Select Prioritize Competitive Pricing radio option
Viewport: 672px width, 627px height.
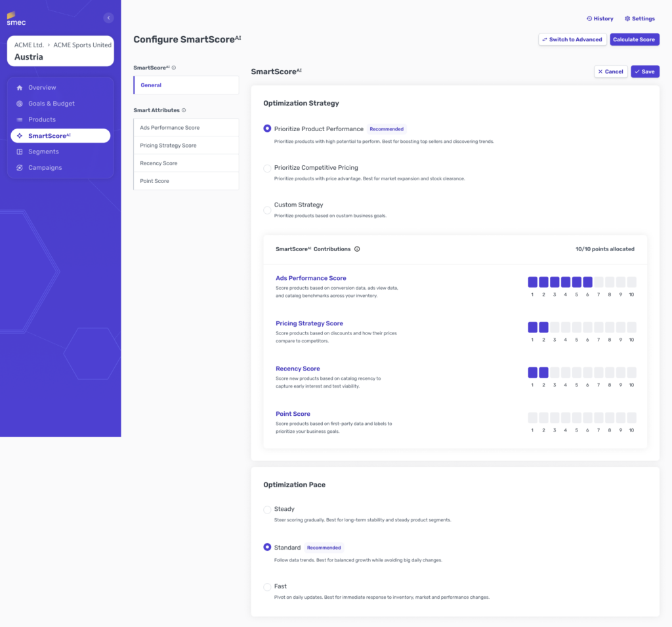point(267,169)
